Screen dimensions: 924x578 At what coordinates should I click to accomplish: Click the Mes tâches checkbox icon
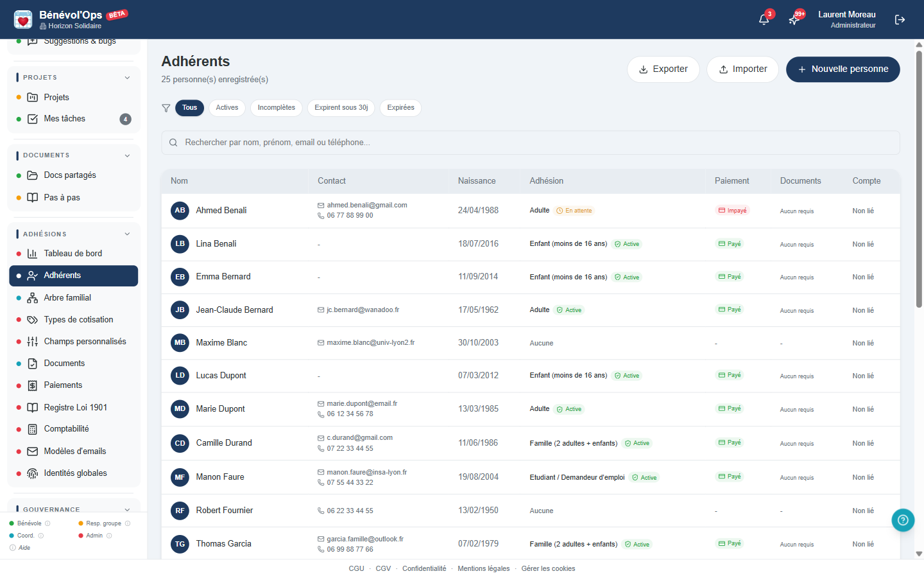(x=33, y=119)
